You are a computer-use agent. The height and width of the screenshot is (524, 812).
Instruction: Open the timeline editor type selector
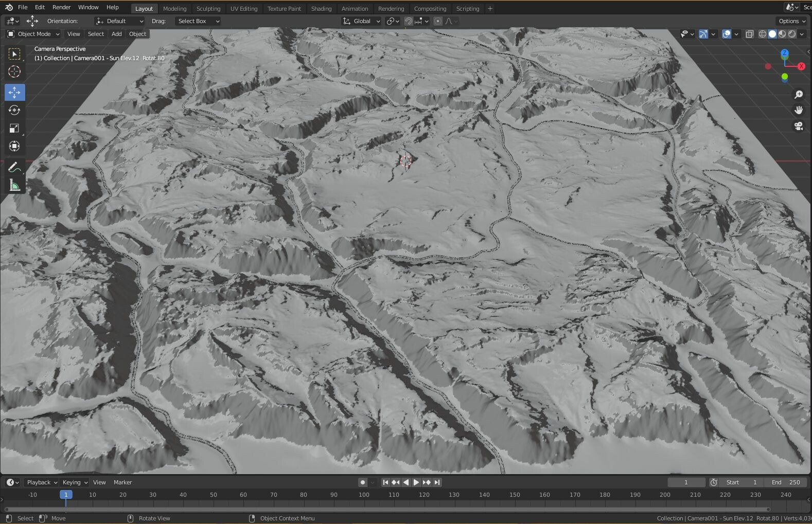12,482
